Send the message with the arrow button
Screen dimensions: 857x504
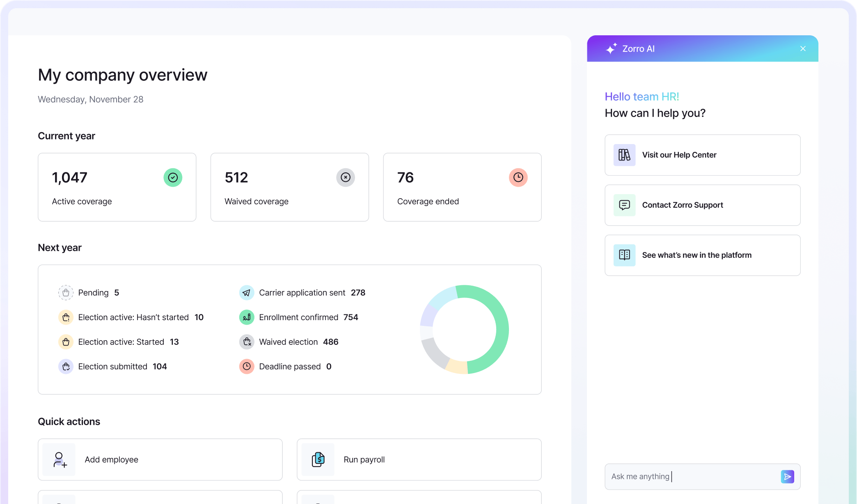coord(787,477)
